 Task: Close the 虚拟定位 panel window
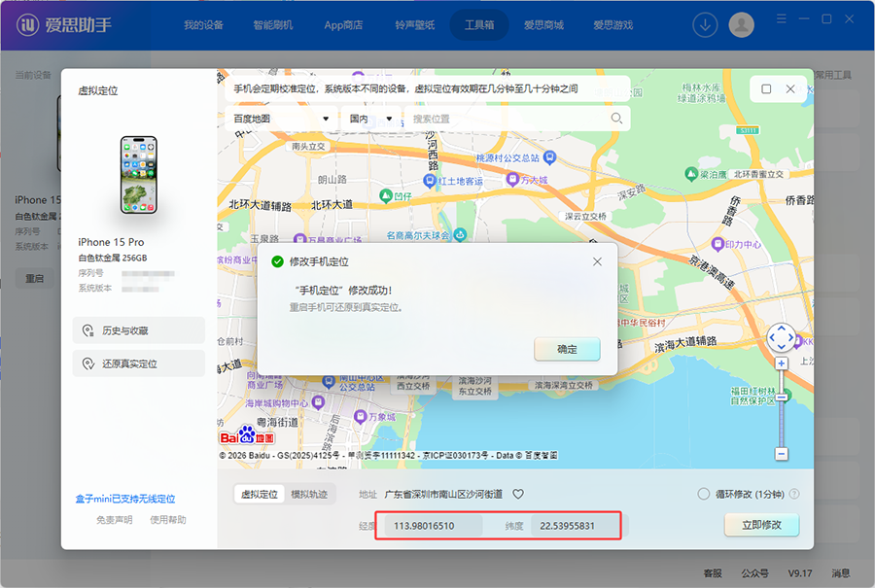(790, 88)
